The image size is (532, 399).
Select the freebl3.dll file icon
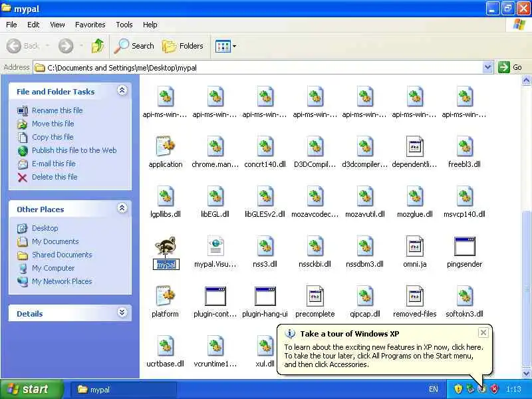tap(464, 146)
